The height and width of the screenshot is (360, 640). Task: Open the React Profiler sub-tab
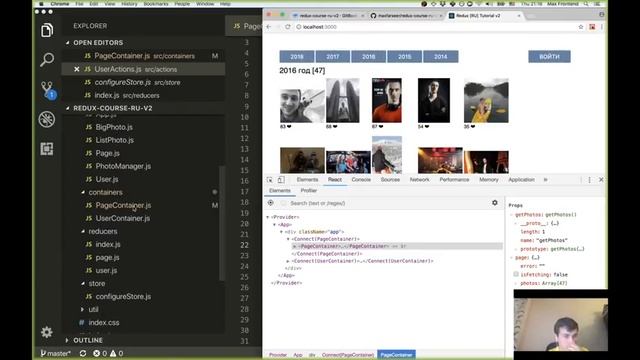click(x=309, y=191)
